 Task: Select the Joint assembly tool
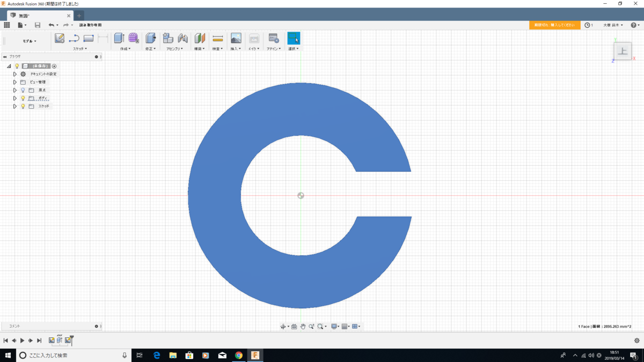182,38
